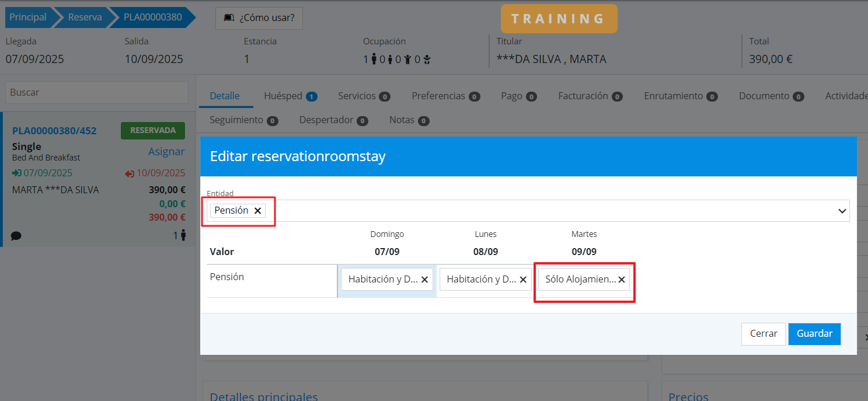Open the Sunday 07/09 pension dropdown
868x401 pixels.
382,280
